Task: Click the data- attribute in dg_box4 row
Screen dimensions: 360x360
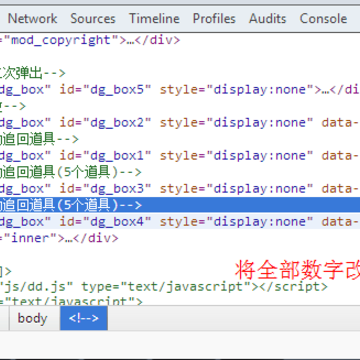Action: (x=341, y=222)
